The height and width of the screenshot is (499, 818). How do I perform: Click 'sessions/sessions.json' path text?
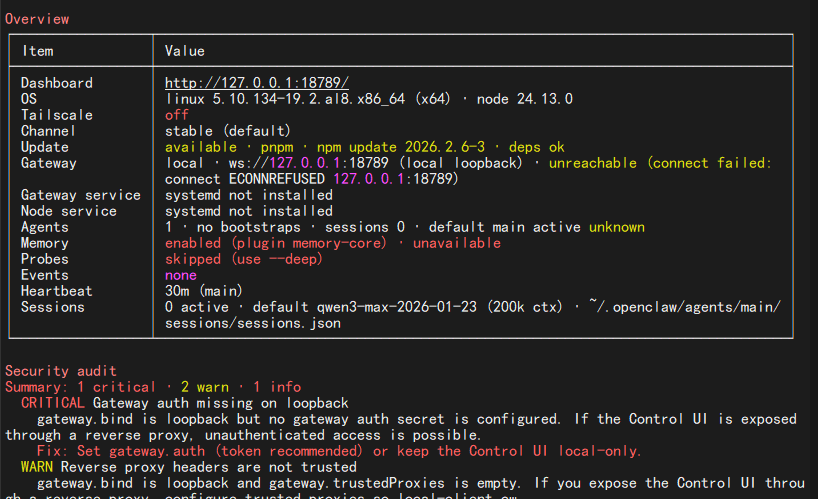pyautogui.click(x=253, y=323)
